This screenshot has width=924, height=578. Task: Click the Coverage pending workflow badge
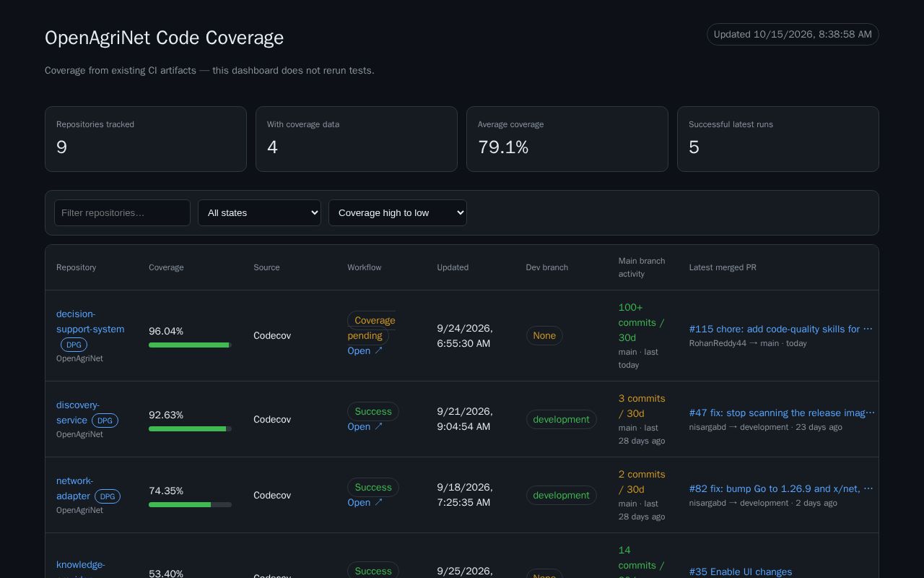pos(371,328)
